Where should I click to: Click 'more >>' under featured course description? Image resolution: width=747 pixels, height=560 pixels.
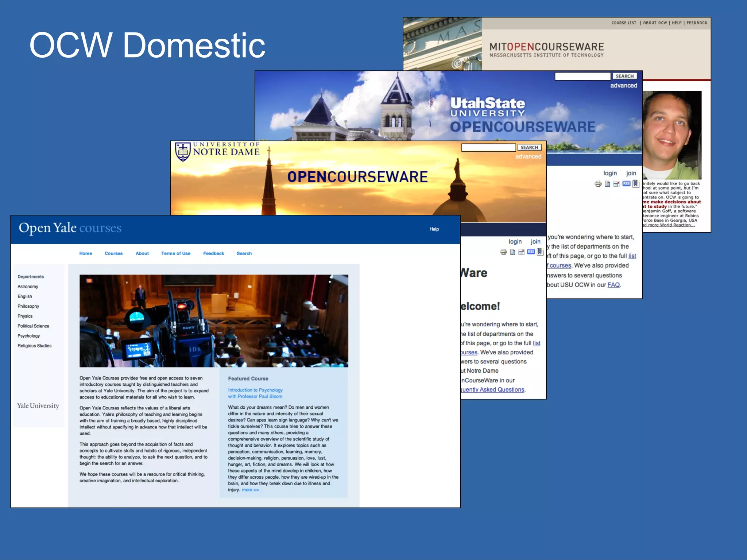(x=251, y=490)
